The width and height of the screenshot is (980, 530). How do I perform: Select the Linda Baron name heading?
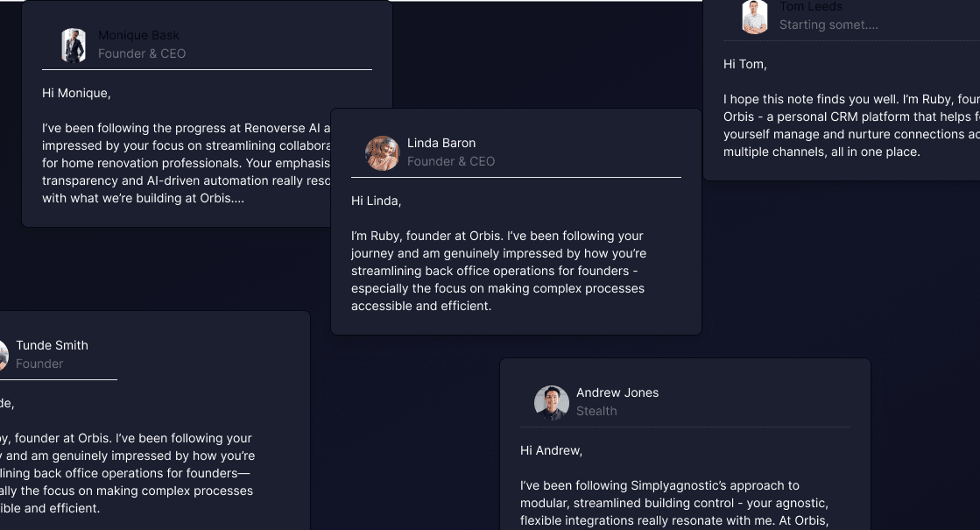pos(441,143)
